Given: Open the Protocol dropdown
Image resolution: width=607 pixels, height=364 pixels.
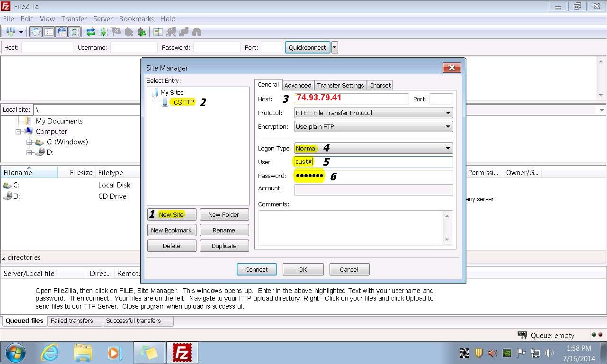Looking at the screenshot, I should pos(374,113).
